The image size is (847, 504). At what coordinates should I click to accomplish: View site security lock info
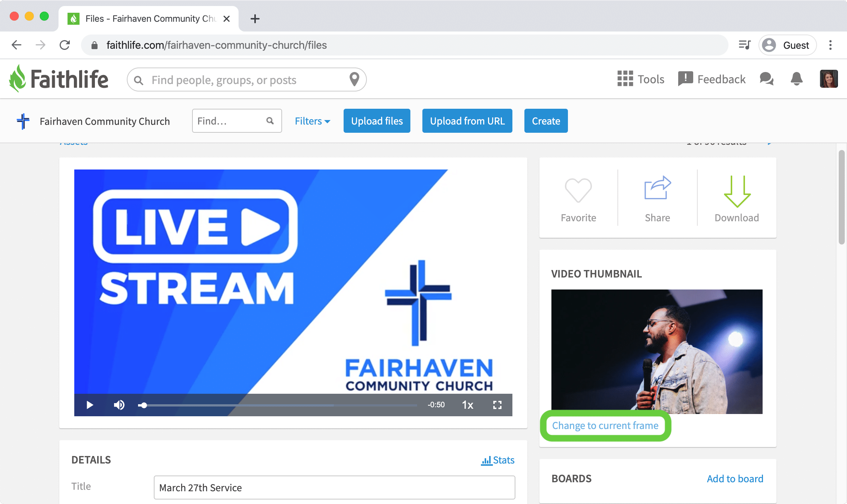click(x=95, y=45)
